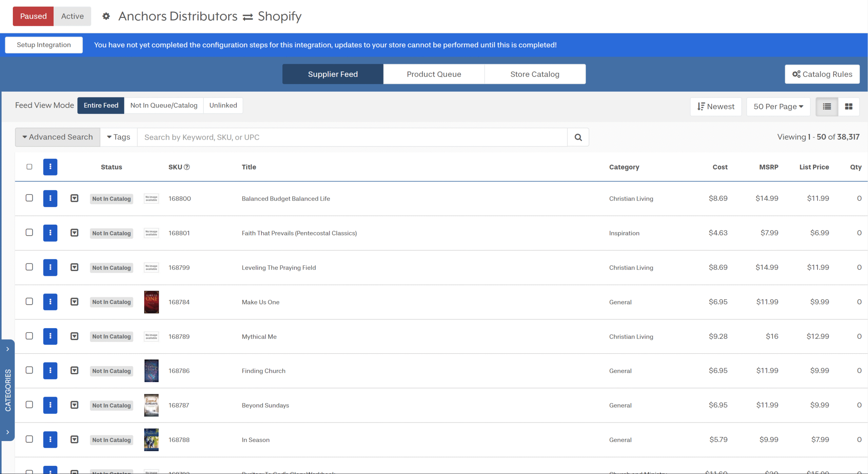Check the Faith That Prevails row

tap(29, 232)
